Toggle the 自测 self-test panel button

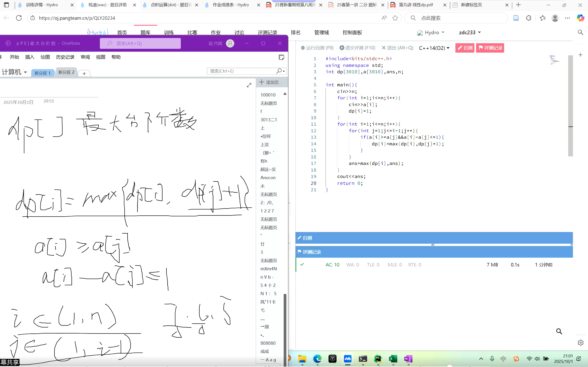coord(465,48)
